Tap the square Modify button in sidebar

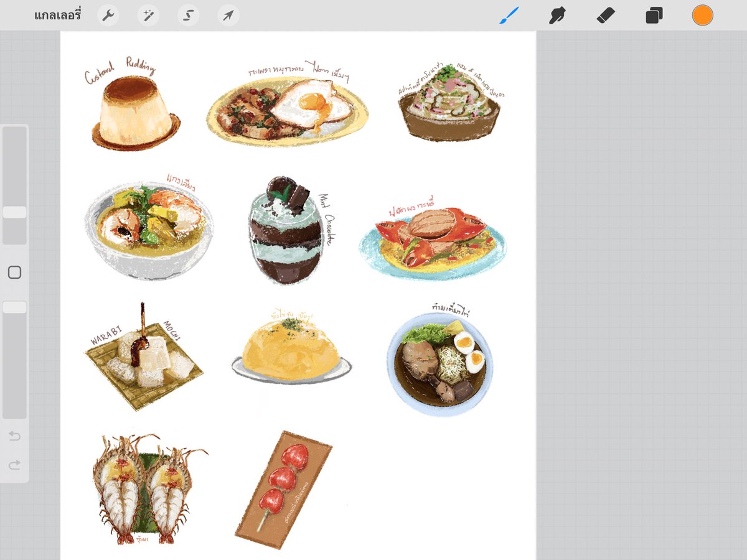(x=14, y=273)
